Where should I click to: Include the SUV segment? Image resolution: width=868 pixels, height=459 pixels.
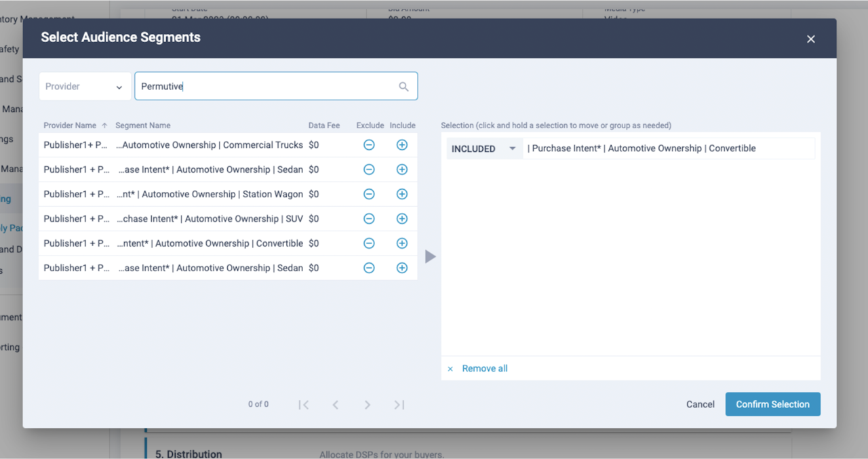pos(402,218)
